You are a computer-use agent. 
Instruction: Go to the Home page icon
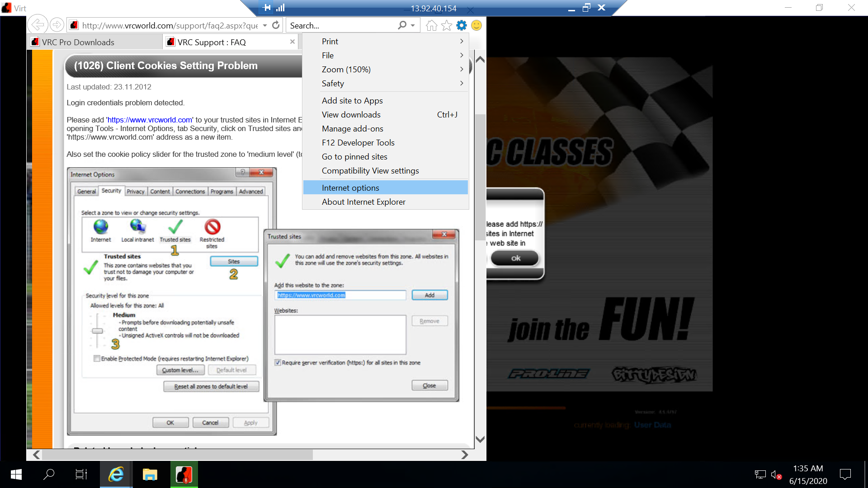pos(432,25)
